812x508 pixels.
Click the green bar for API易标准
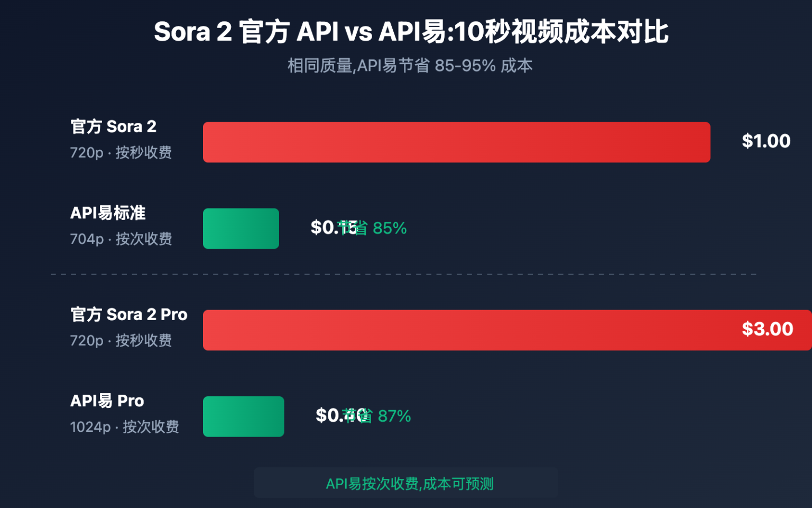pos(241,229)
